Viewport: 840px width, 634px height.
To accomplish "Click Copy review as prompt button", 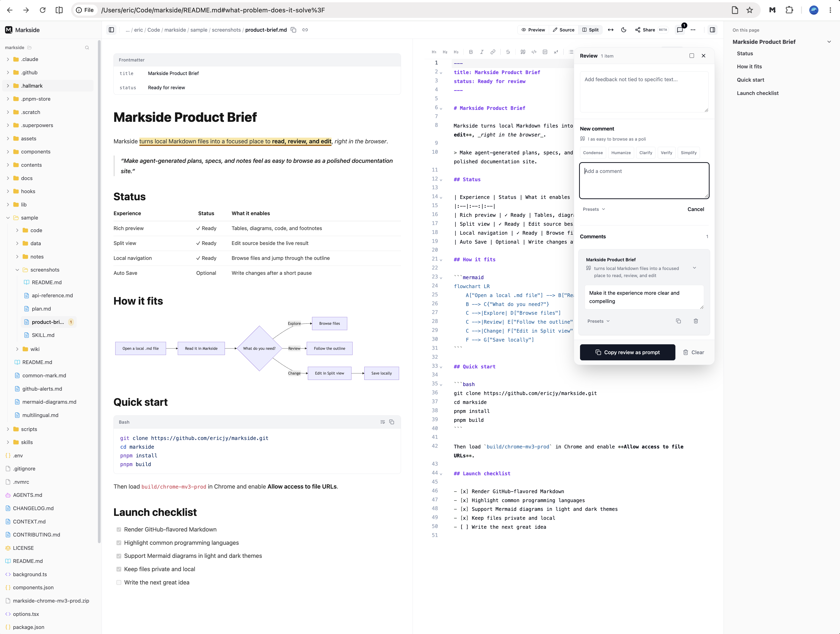I will 627,353.
